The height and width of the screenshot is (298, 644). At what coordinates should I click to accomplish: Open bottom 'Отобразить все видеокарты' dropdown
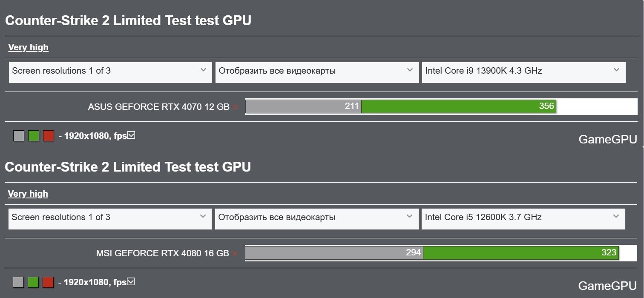click(x=317, y=219)
